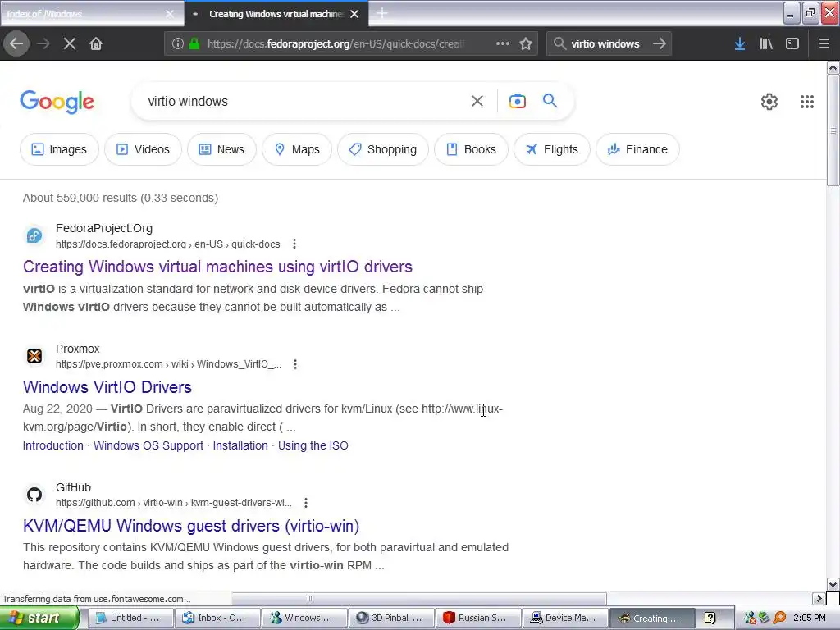This screenshot has width=840, height=630.
Task: Filter results by Videos
Action: pyautogui.click(x=143, y=149)
